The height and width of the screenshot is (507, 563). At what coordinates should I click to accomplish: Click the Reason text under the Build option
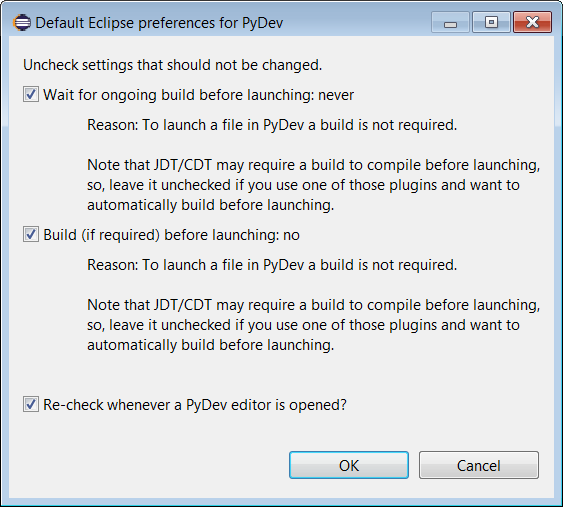click(x=272, y=265)
